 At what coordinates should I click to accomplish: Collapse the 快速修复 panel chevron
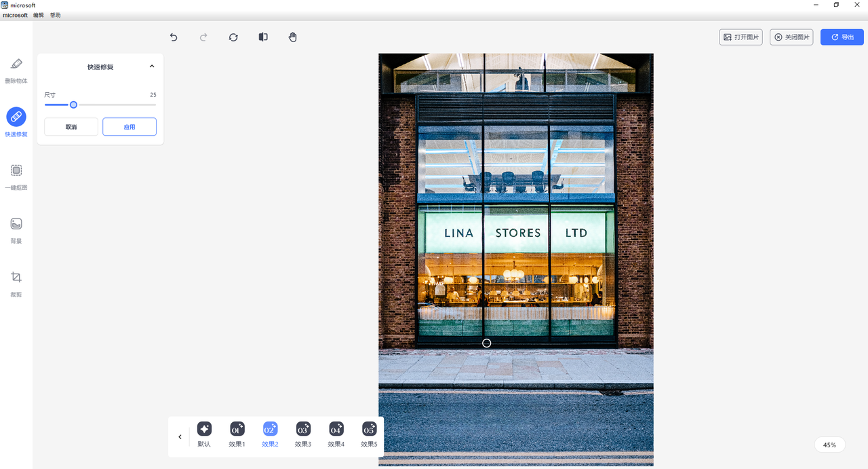(152, 67)
